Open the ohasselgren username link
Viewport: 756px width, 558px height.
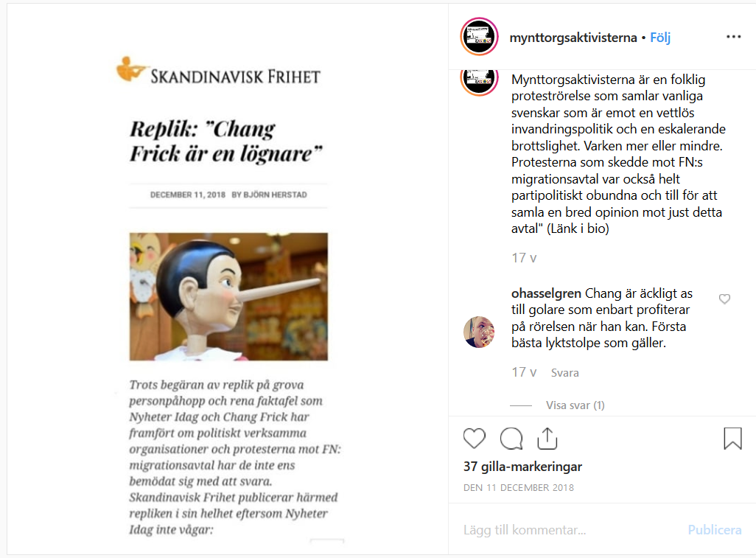pos(546,293)
